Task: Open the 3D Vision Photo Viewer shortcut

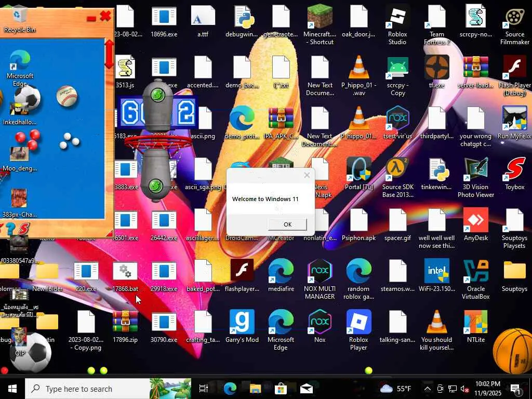Action: 476,178
